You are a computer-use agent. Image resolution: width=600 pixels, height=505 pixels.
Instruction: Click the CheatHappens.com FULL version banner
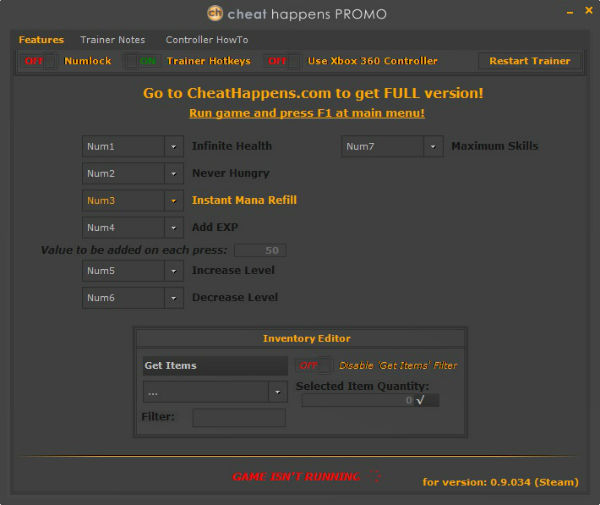coord(313,93)
